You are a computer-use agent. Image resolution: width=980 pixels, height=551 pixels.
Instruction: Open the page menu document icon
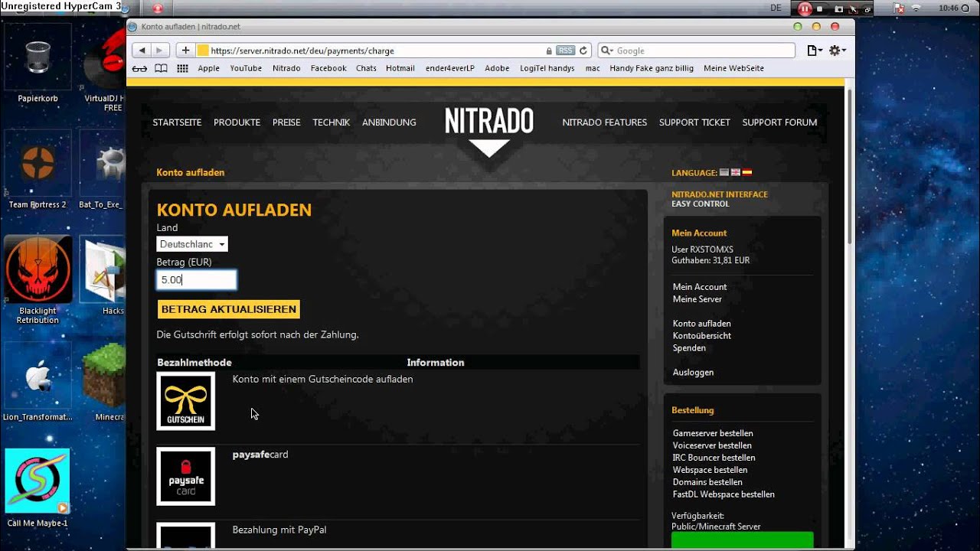coord(814,51)
